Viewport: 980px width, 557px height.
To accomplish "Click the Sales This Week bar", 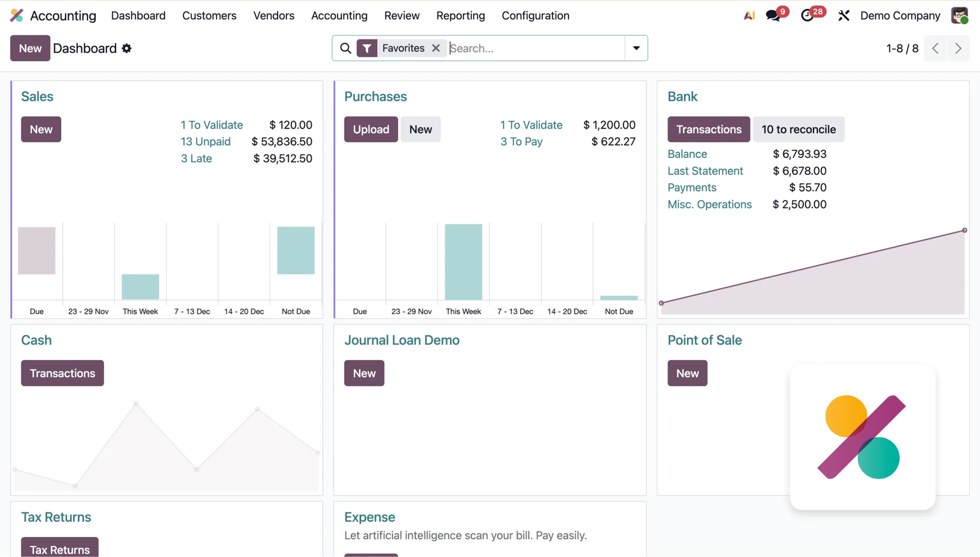I will pyautogui.click(x=140, y=287).
